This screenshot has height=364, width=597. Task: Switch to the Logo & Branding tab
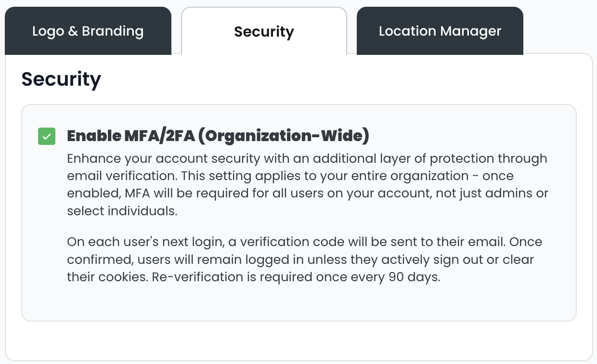click(88, 31)
